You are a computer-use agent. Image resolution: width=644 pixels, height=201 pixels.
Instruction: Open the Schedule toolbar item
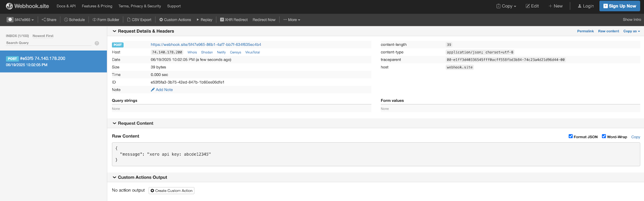[74, 20]
